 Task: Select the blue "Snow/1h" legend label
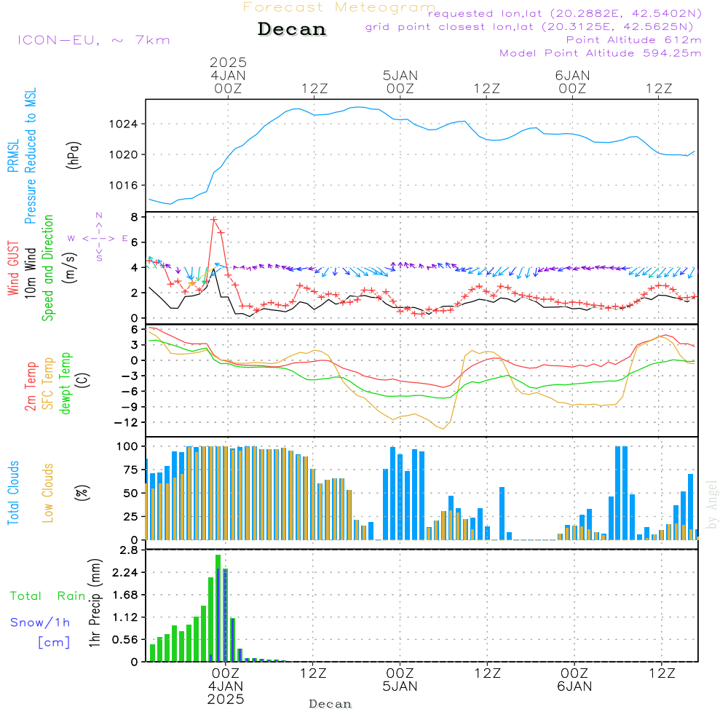pos(40,622)
